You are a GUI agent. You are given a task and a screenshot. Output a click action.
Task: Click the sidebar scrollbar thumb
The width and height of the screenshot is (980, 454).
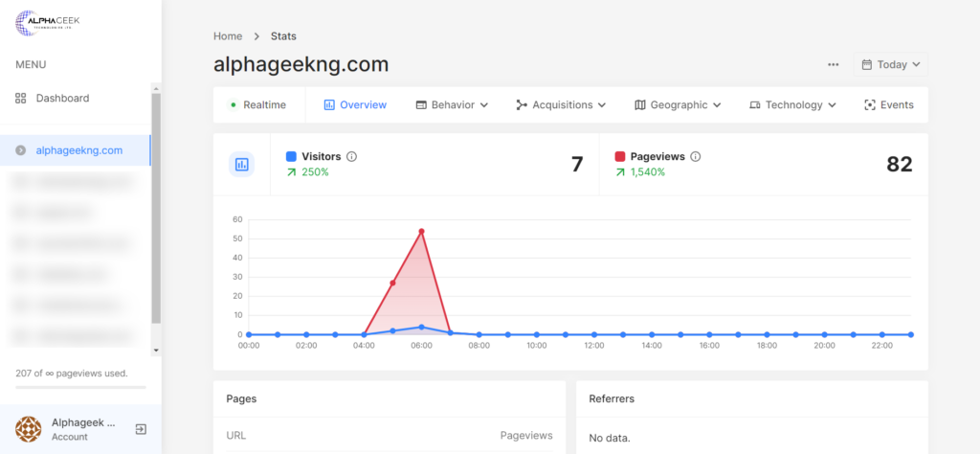[156, 208]
